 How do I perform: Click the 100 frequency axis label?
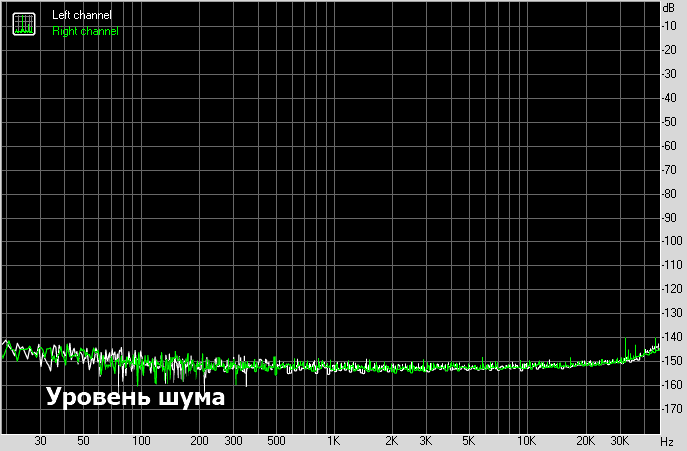point(141,441)
